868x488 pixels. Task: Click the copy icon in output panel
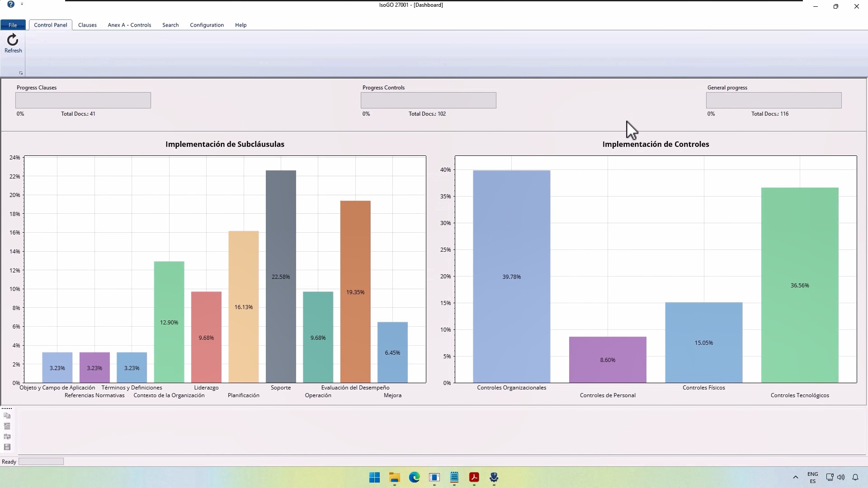(7, 415)
